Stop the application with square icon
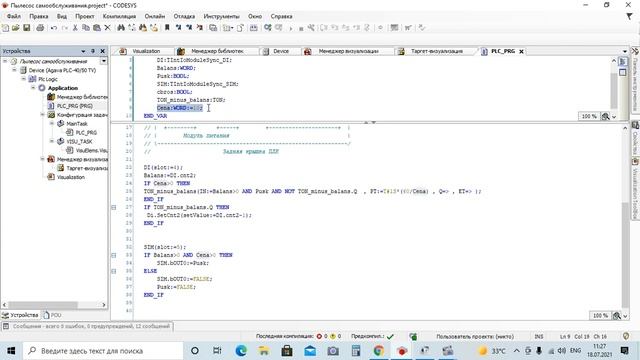Image resolution: width=640 pixels, height=360 pixels. pos(301,29)
